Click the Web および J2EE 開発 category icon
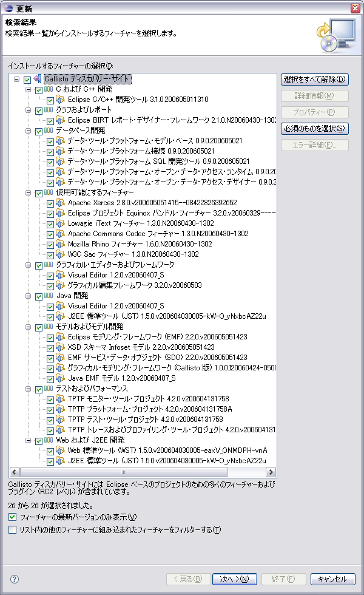 pos(49,440)
